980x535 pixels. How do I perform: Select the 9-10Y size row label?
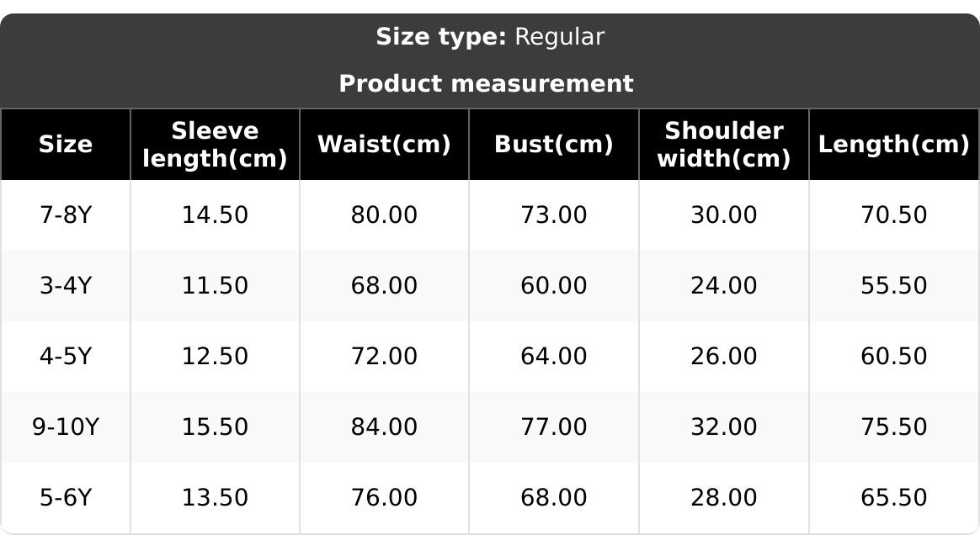click(x=66, y=427)
